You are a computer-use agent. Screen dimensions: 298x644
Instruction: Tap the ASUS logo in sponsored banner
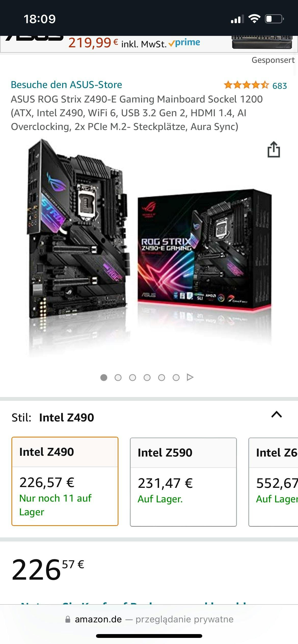[x=34, y=38]
